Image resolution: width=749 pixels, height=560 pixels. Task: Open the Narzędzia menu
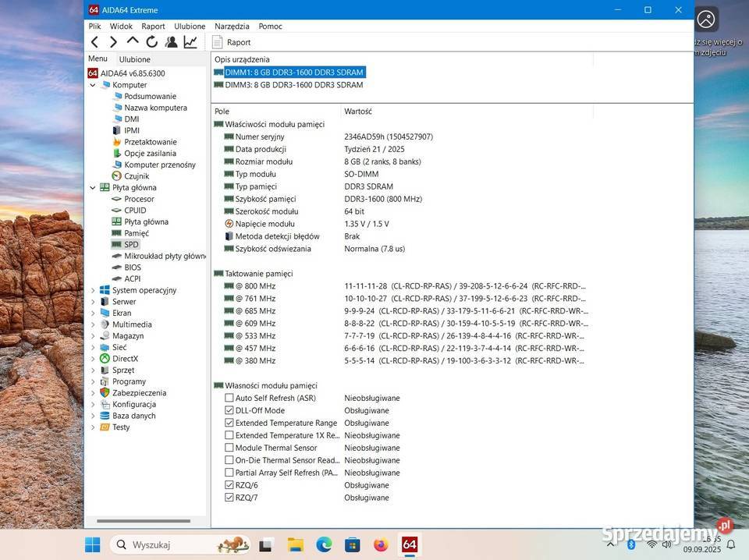231,26
